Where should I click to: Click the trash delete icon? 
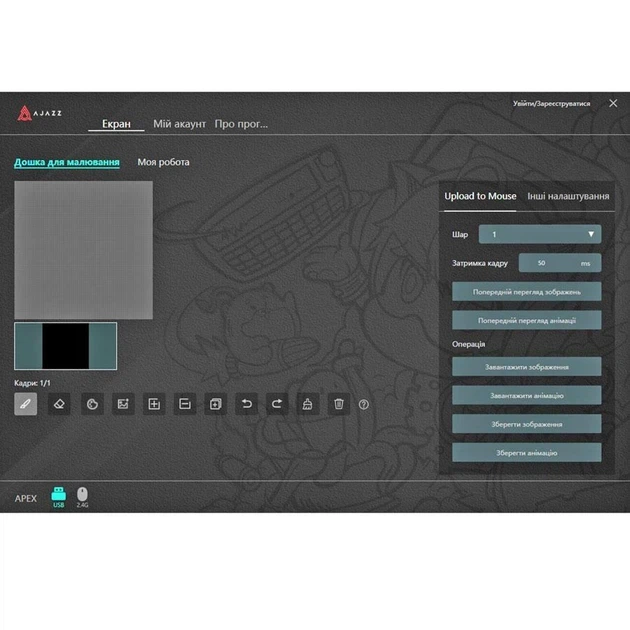coord(339,404)
